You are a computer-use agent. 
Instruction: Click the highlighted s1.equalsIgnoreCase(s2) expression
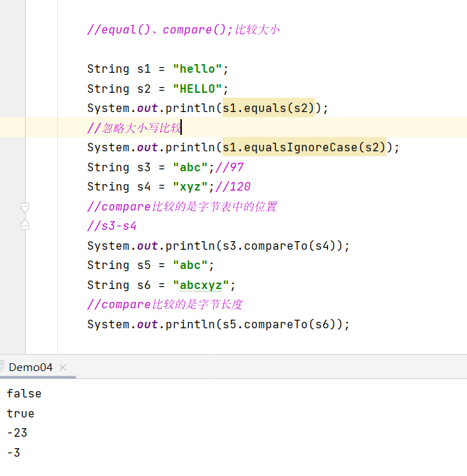(x=304, y=148)
